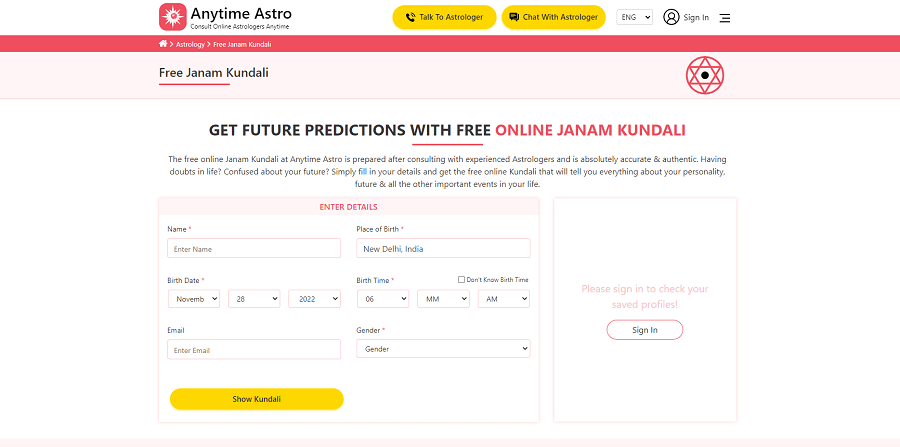900x447 pixels.
Task: Click the Place of Birth field
Action: tap(443, 248)
